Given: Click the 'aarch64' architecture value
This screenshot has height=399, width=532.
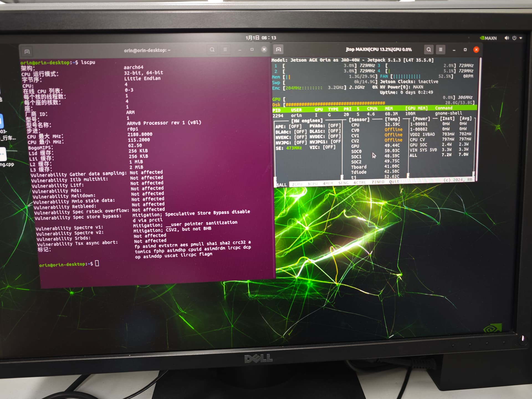Looking at the screenshot, I should (134, 67).
